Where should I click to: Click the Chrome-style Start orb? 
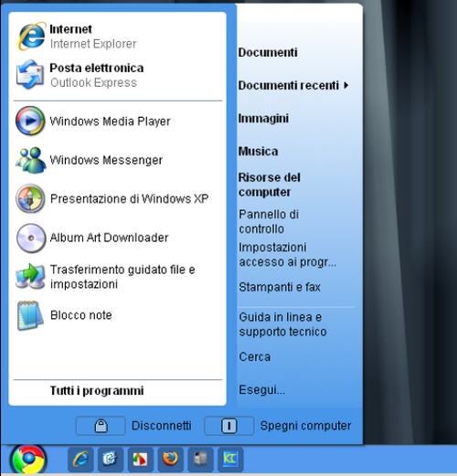click(28, 460)
